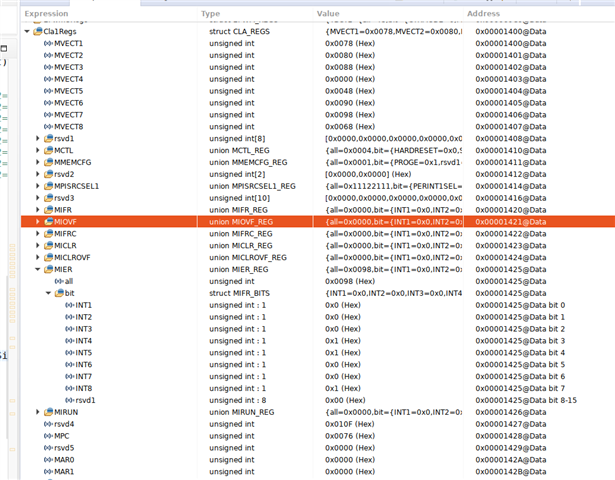615x480 pixels.
Task: Click address 0x00001425@Data bit 8-15
Action: [526, 400]
